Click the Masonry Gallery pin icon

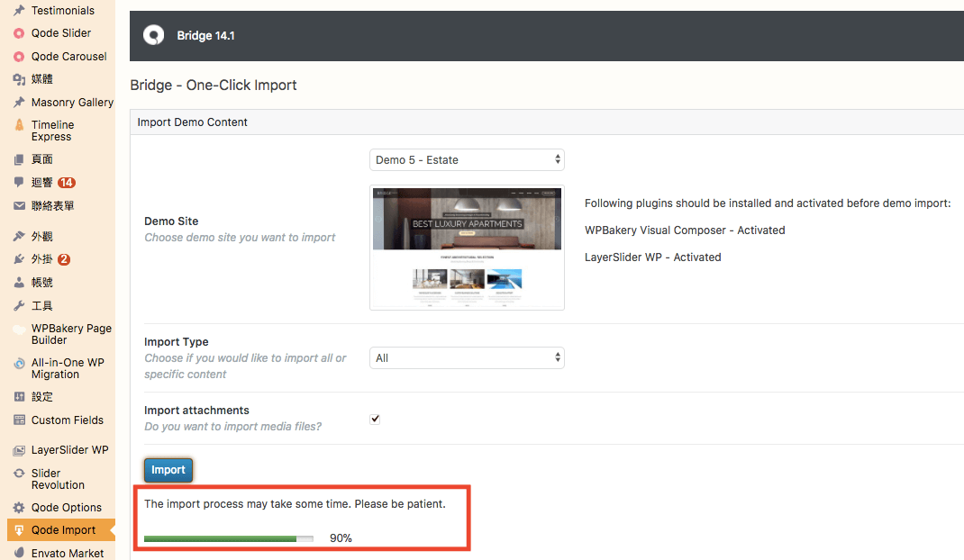click(19, 102)
